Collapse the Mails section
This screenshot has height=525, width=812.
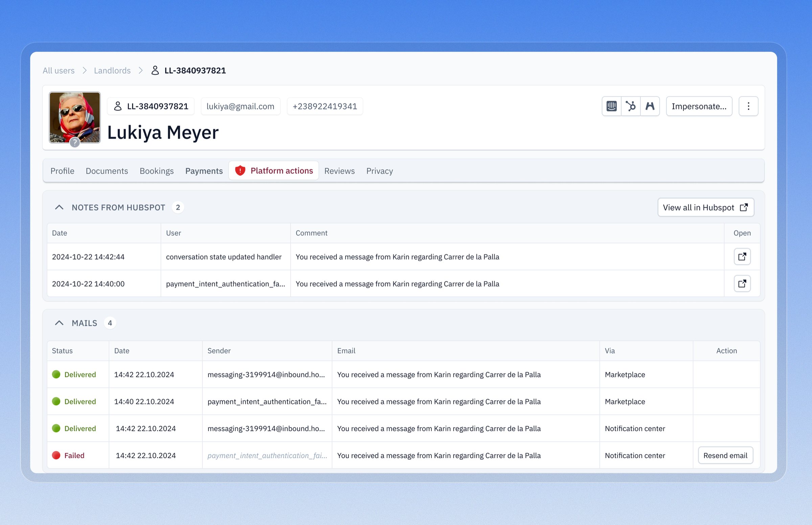pos(59,323)
